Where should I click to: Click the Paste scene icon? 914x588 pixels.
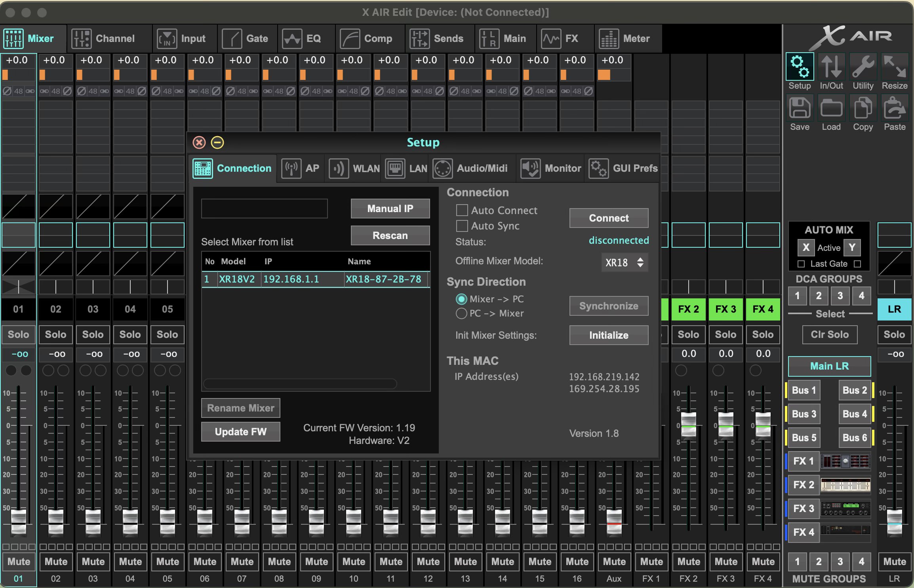pos(894,108)
